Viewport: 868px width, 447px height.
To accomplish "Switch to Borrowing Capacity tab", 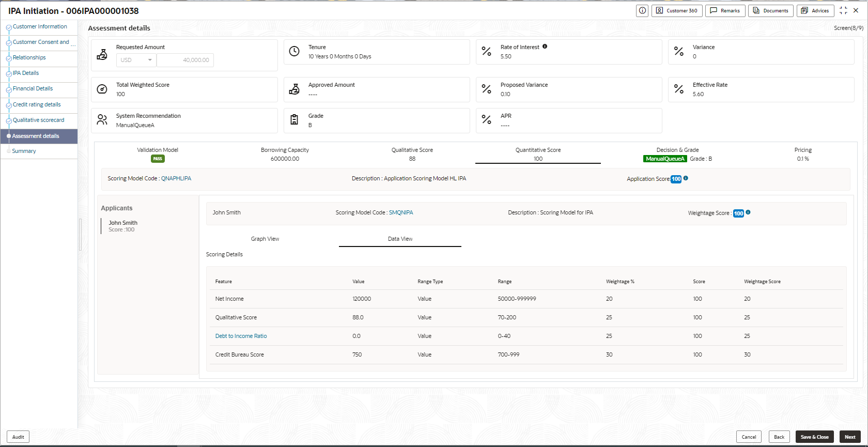I will click(285, 154).
